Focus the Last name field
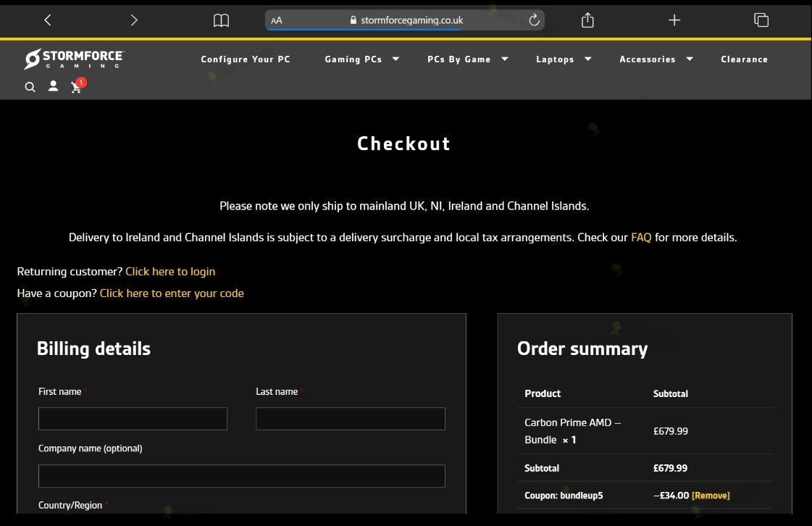Viewport: 812px width, 526px height. coord(350,419)
